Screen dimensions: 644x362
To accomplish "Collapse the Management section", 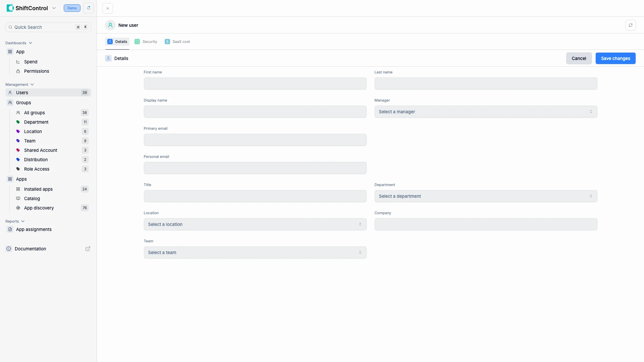I will [x=32, y=84].
